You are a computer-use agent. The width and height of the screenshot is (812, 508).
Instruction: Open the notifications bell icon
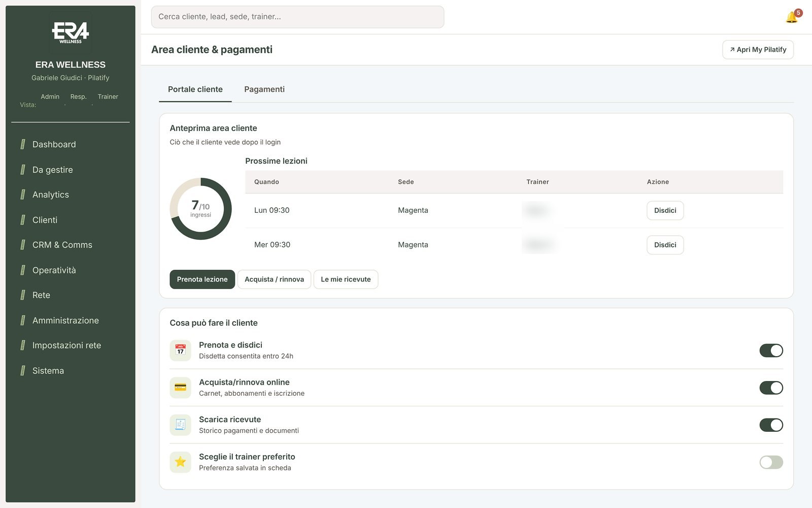click(792, 17)
